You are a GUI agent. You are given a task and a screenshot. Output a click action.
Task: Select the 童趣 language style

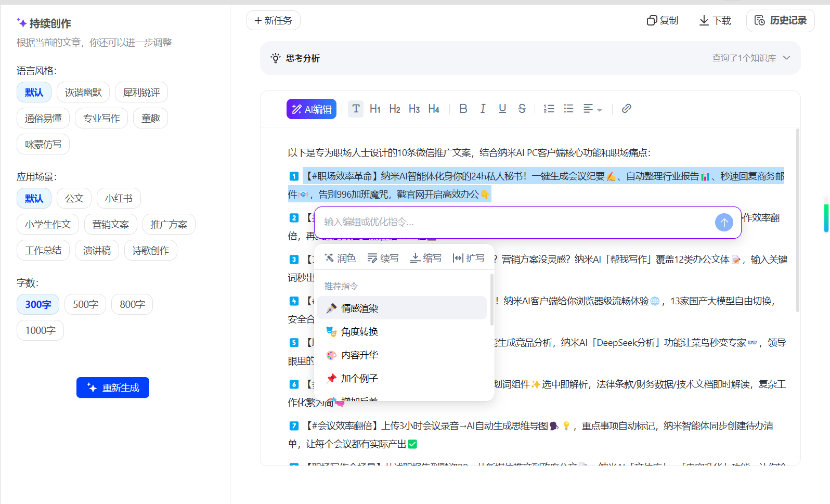(150, 119)
